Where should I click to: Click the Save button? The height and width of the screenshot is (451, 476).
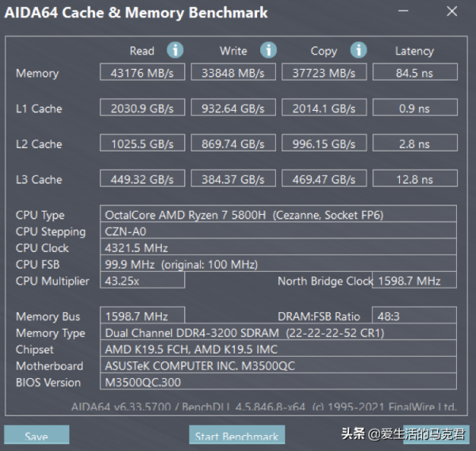pos(36,436)
